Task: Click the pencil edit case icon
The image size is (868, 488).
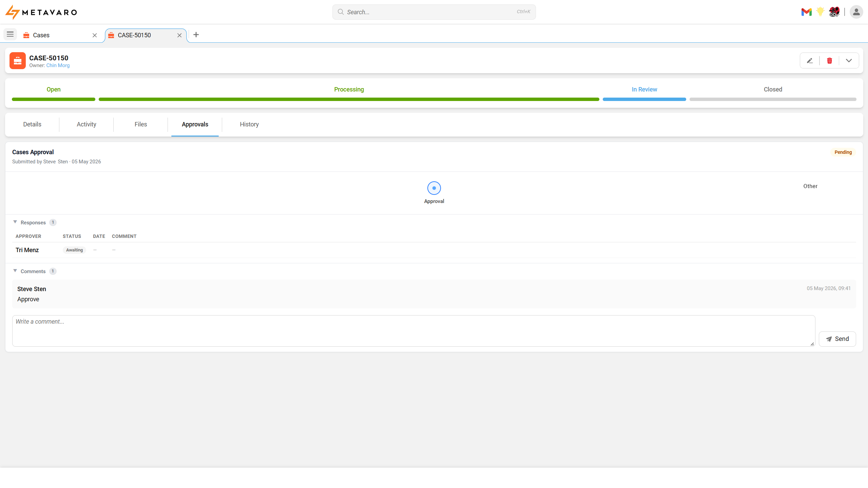Action: click(x=810, y=61)
